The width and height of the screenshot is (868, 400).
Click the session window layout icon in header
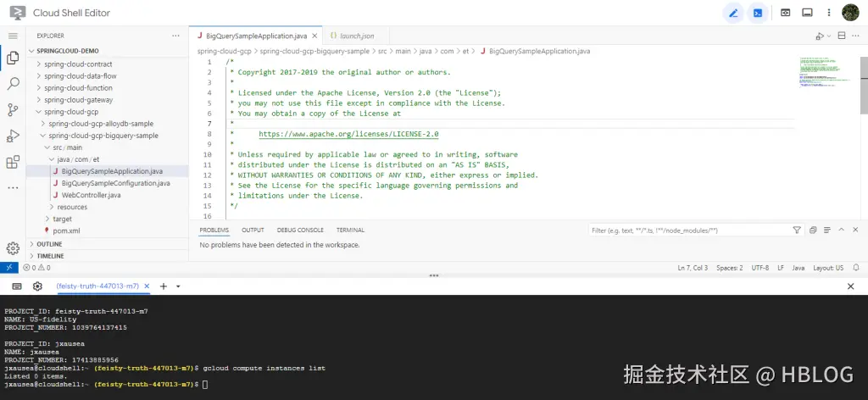(807, 13)
